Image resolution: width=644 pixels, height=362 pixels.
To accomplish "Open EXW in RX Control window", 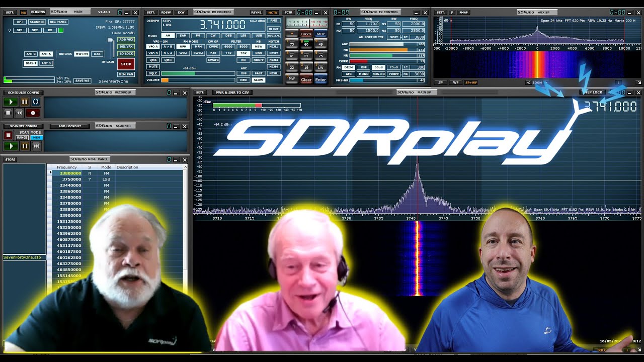I will coord(181,12).
